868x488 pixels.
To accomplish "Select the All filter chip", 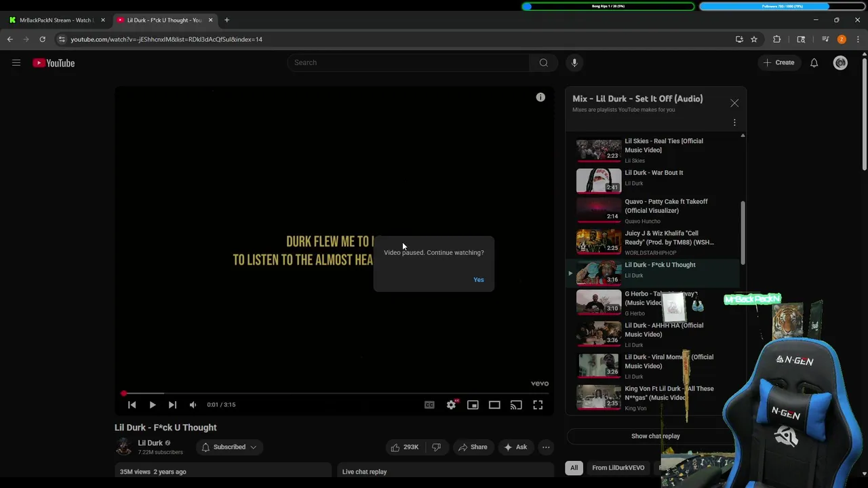I will click(x=574, y=468).
